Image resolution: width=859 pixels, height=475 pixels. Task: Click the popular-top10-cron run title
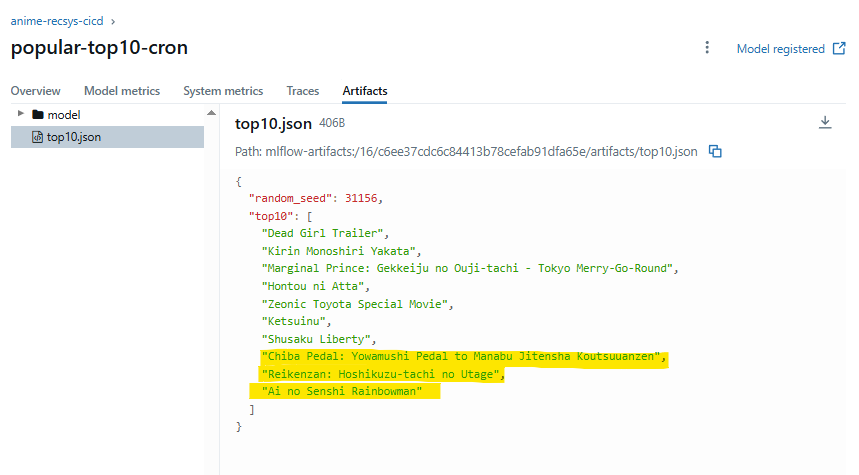[x=99, y=48]
